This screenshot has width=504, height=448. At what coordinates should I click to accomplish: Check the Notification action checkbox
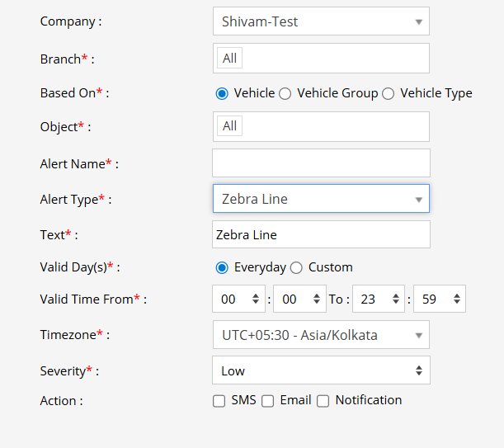point(323,401)
